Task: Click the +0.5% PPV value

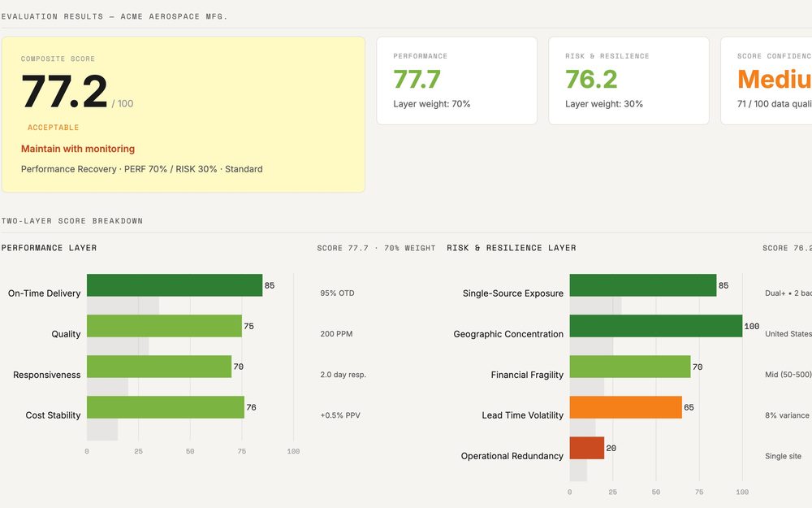Action: click(340, 415)
